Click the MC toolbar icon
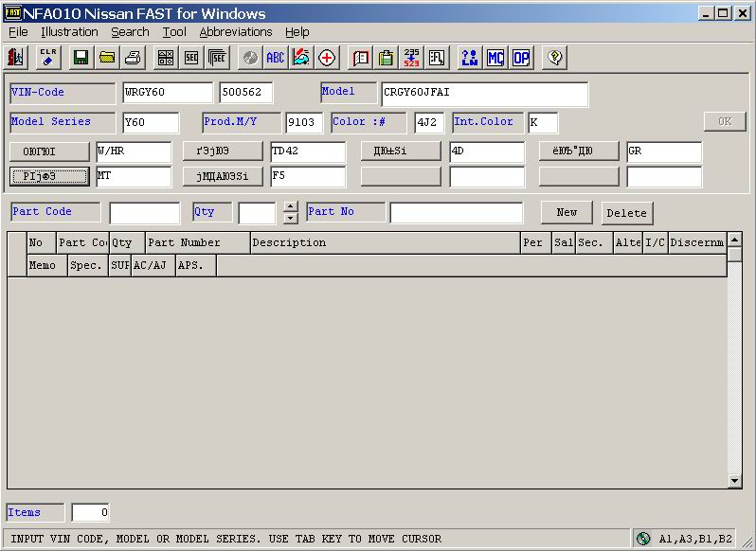The image size is (756, 551). pos(495,58)
